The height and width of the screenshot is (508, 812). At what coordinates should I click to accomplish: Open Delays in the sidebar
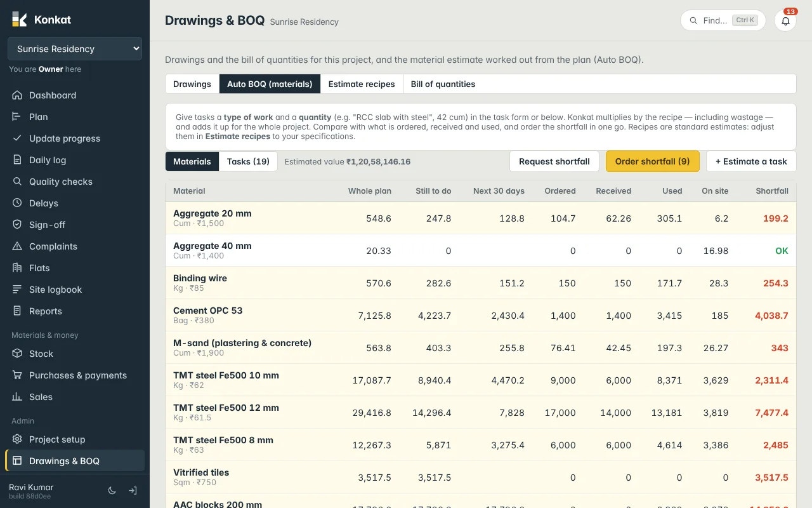click(75, 203)
